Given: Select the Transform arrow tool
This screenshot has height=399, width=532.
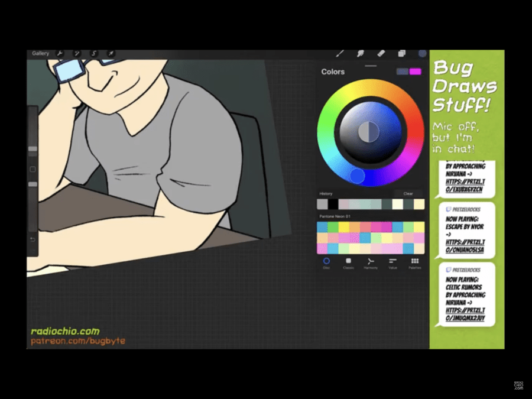Looking at the screenshot, I should (111, 54).
